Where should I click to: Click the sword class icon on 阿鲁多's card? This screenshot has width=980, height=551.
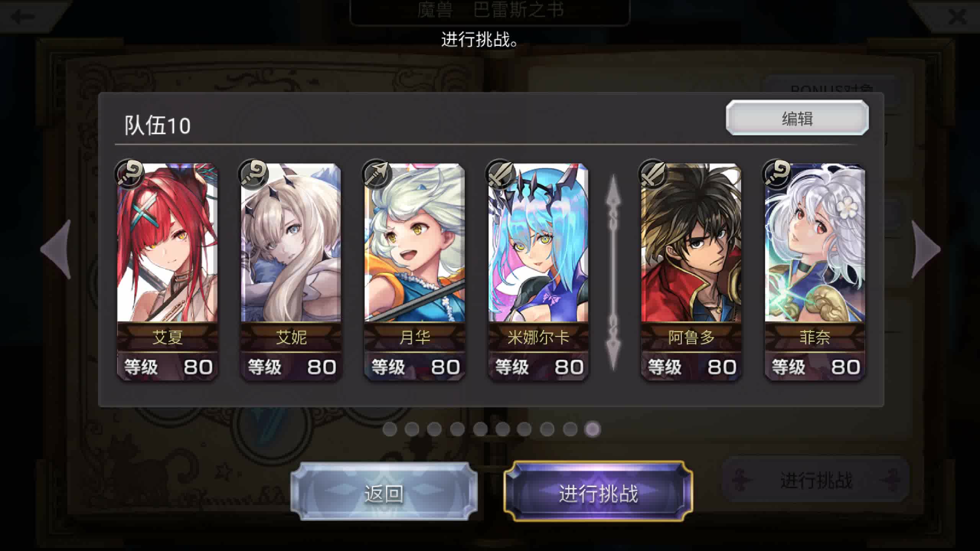coord(653,174)
